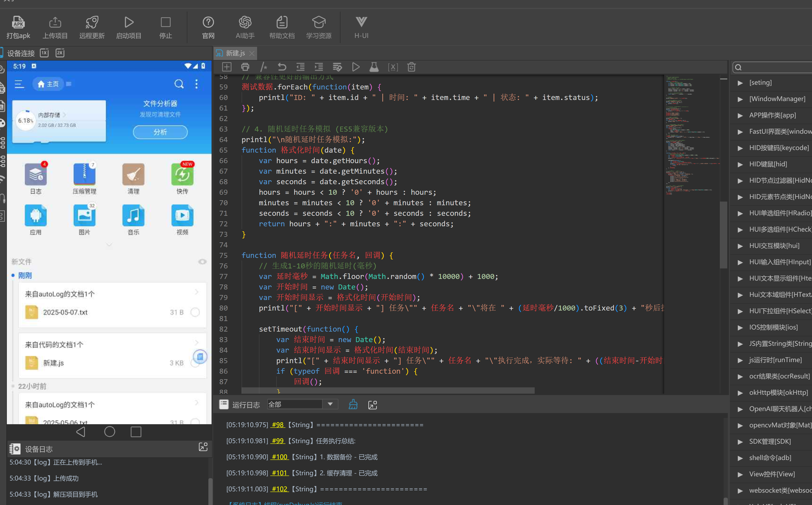This screenshot has height=505, width=812.
Task: Toggle the 新文件 eye visibility icon
Action: 202,262
